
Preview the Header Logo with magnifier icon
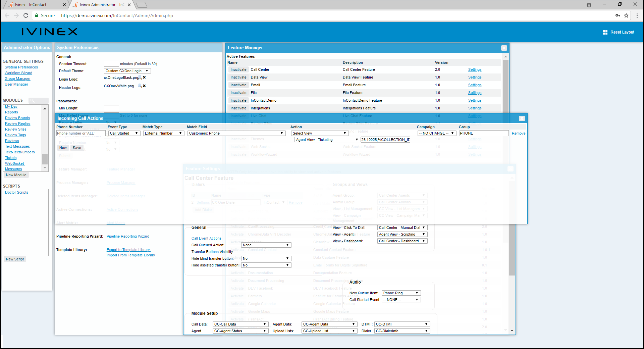coord(140,86)
